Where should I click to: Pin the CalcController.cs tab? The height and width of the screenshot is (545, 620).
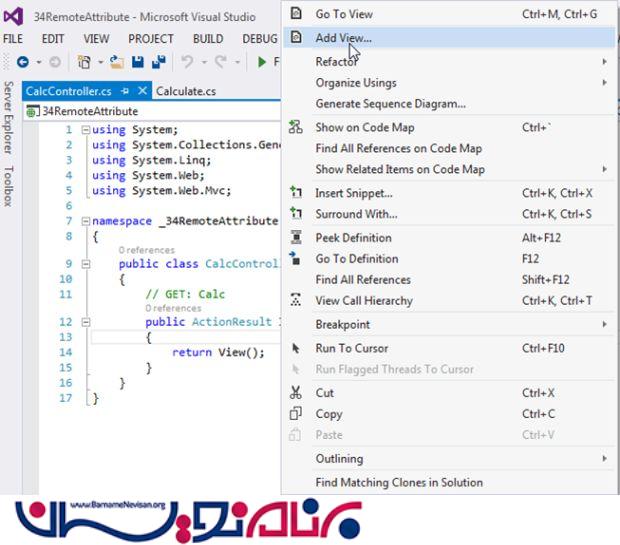[126, 91]
